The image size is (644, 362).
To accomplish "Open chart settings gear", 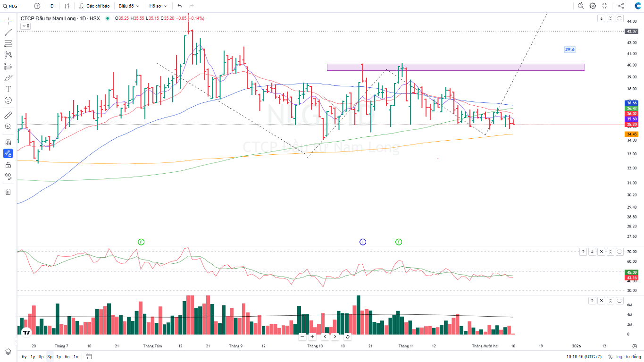I will [593, 6].
